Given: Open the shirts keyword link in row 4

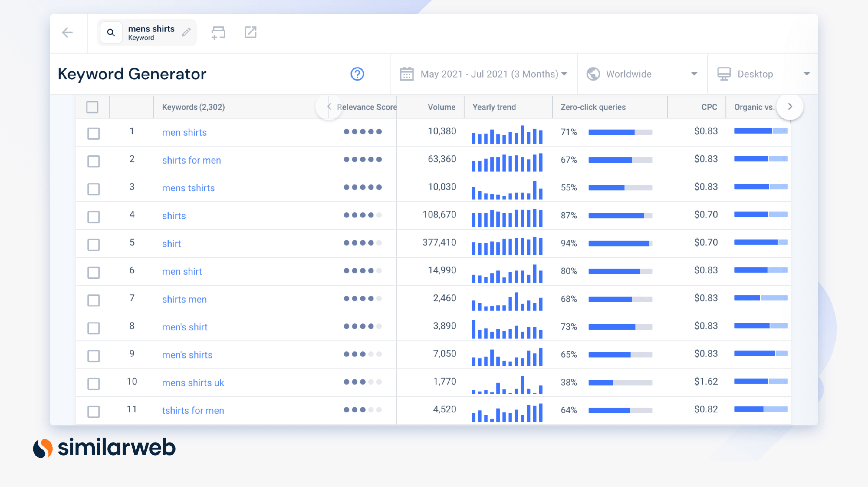Looking at the screenshot, I should point(174,216).
